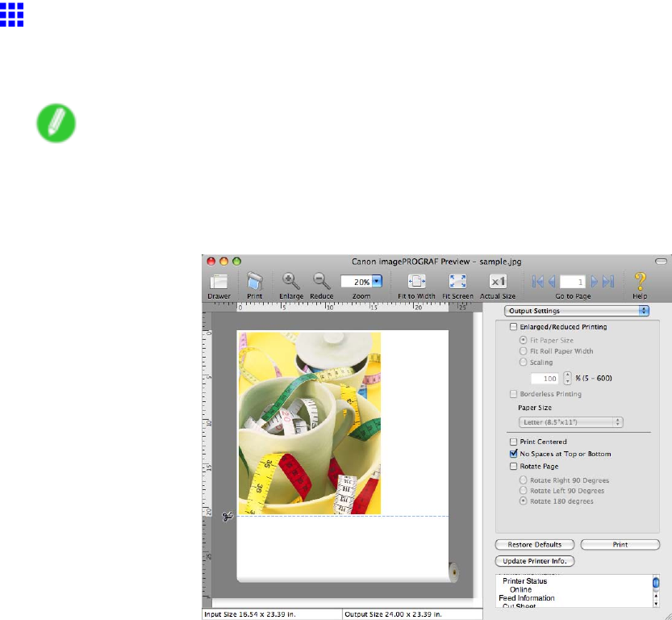Click the green pencil note icon
Image resolution: width=672 pixels, height=620 pixels.
click(56, 123)
